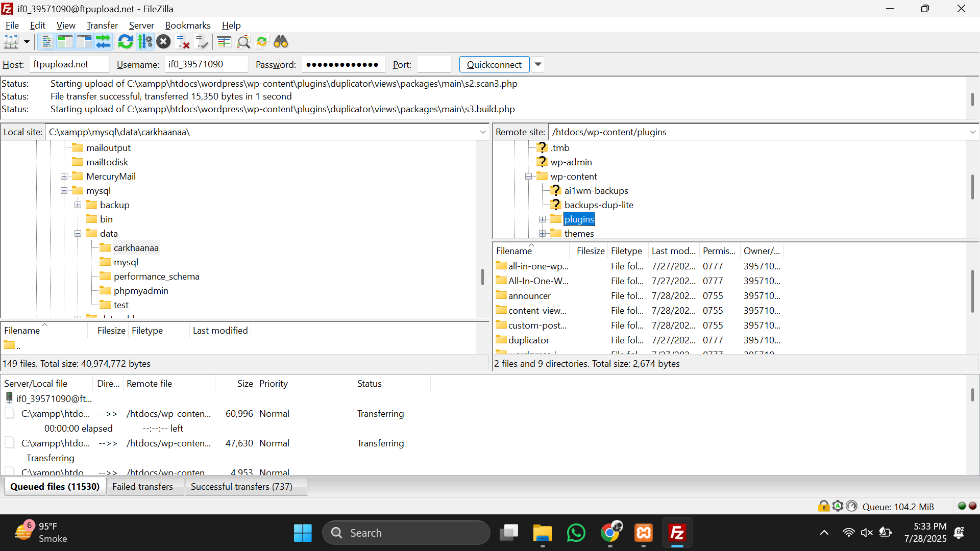Toggle directory comparison
The height and width of the screenshot is (551, 980).
(x=243, y=42)
